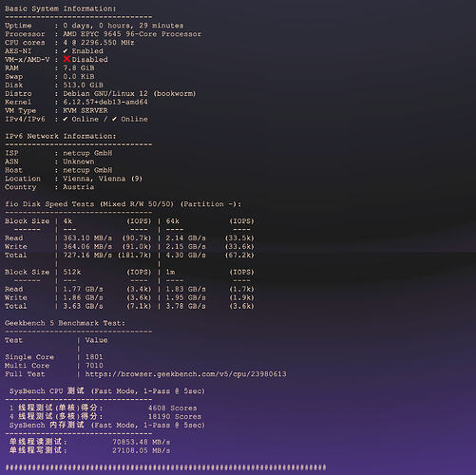Click the 'Basic System Information:' heading

(61, 9)
